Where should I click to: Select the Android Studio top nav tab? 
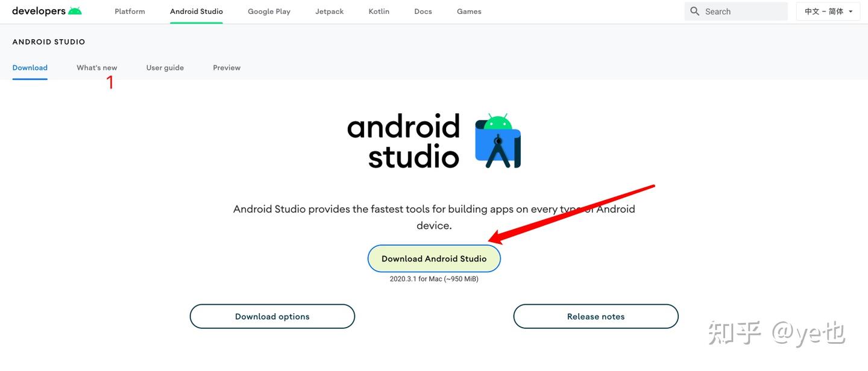(x=197, y=11)
